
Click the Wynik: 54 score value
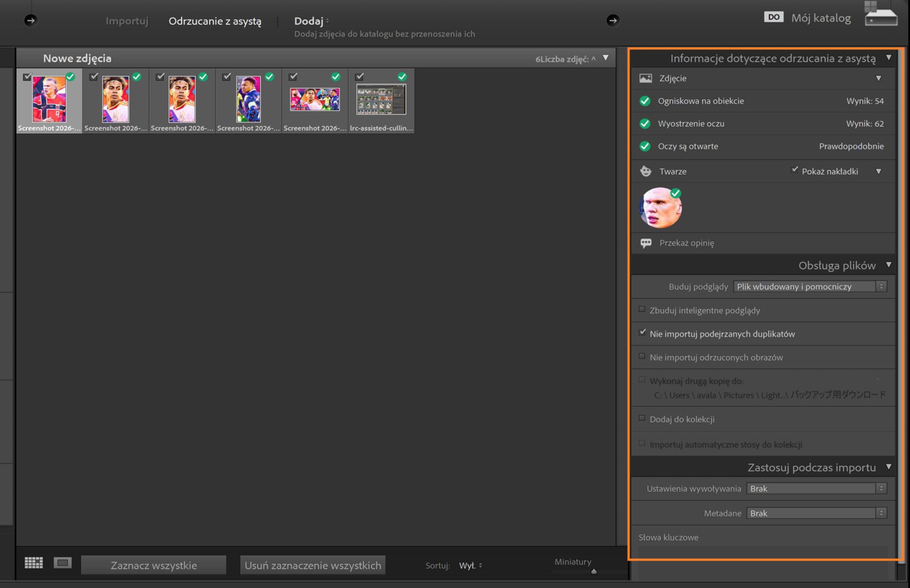tap(865, 101)
